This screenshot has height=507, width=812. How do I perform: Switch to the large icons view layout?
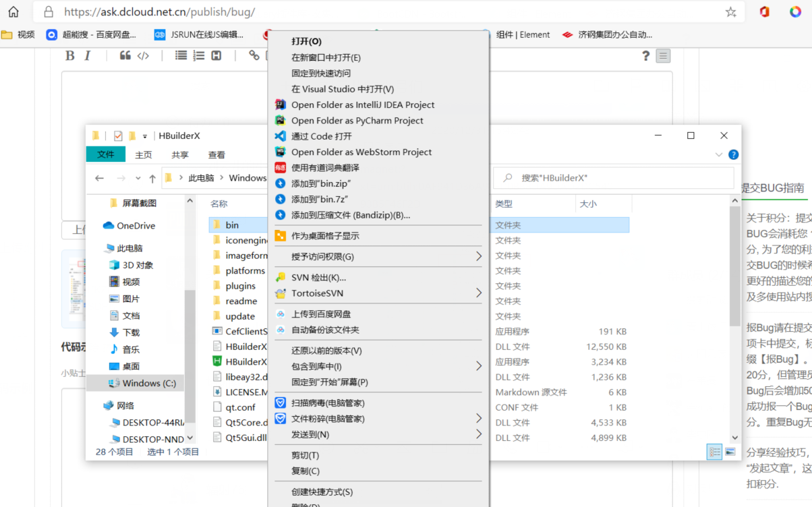pyautogui.click(x=730, y=452)
